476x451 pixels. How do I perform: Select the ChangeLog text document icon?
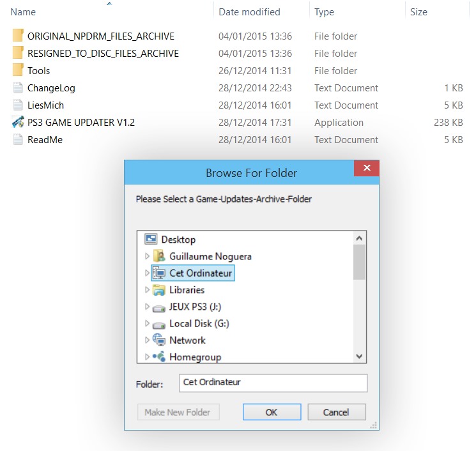(18, 88)
